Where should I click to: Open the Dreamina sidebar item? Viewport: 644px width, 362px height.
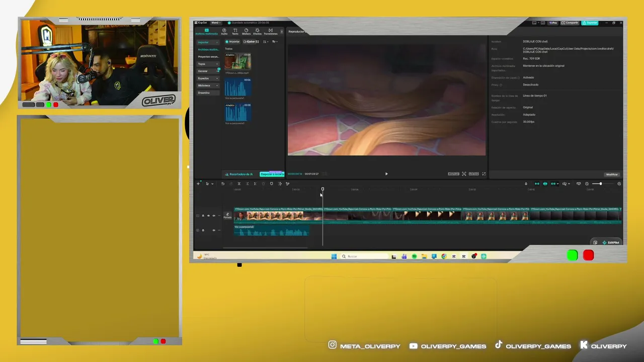[x=208, y=93]
